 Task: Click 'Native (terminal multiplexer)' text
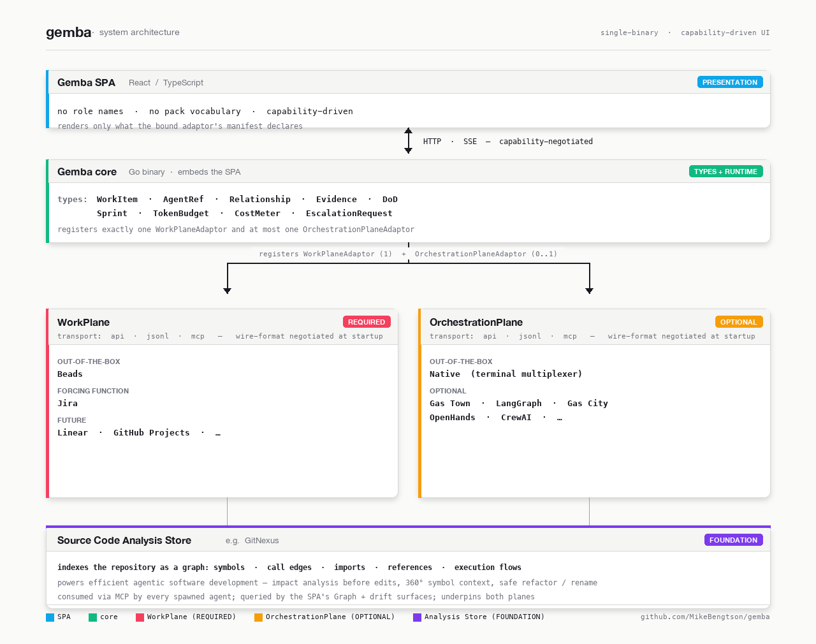point(506,374)
